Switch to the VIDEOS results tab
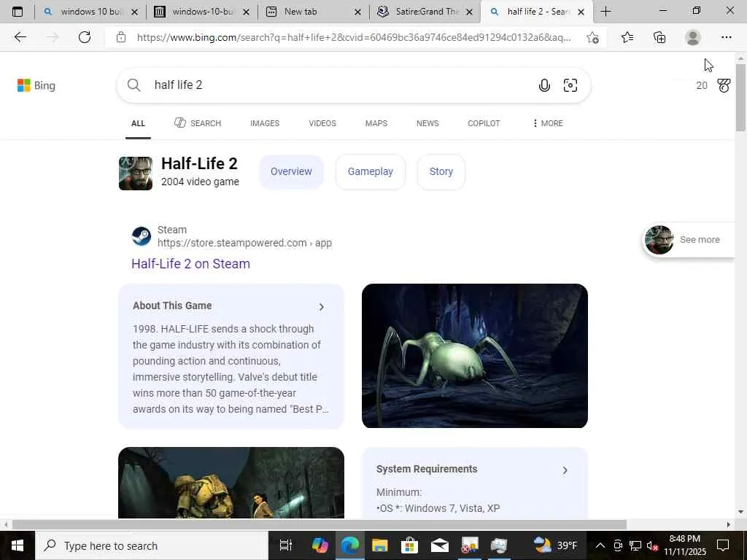This screenshot has height=560, width=747. (322, 123)
